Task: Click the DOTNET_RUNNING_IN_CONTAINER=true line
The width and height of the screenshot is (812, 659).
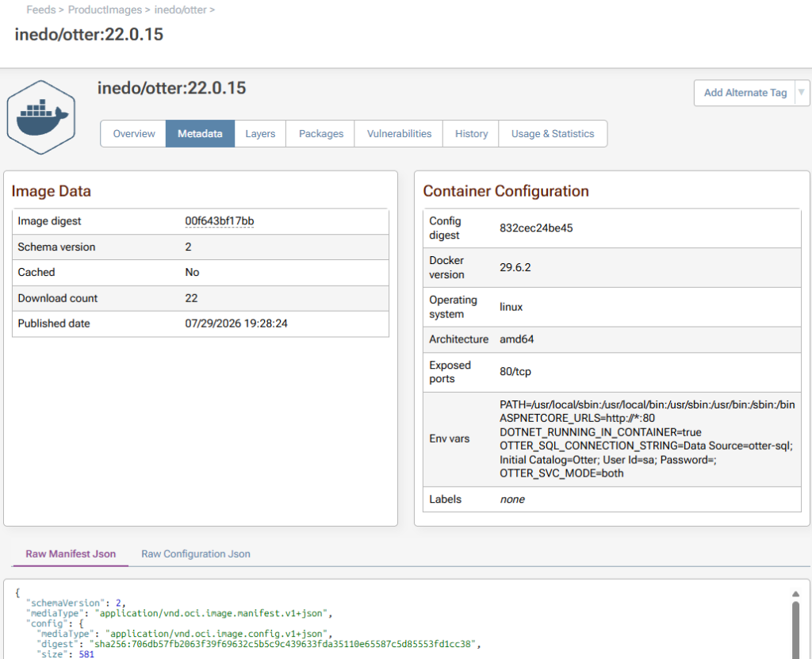Action: click(600, 432)
